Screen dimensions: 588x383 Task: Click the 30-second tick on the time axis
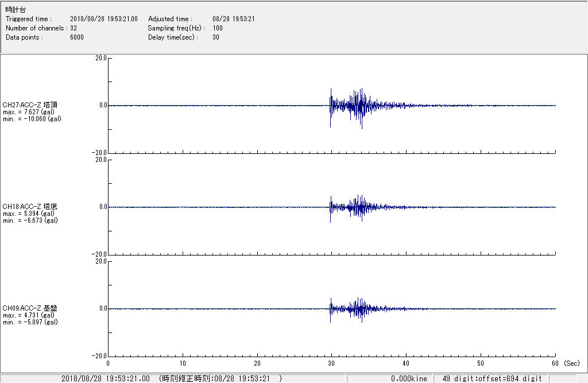[331, 363]
